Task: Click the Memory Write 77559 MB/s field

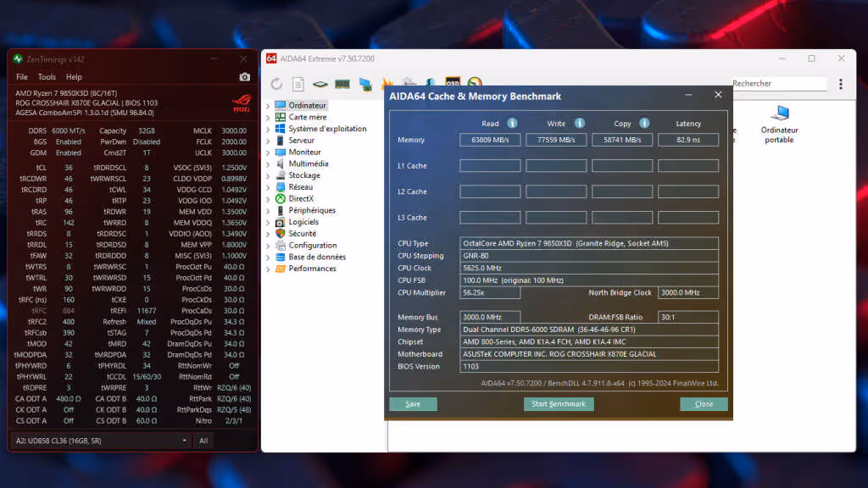Action: coord(556,140)
